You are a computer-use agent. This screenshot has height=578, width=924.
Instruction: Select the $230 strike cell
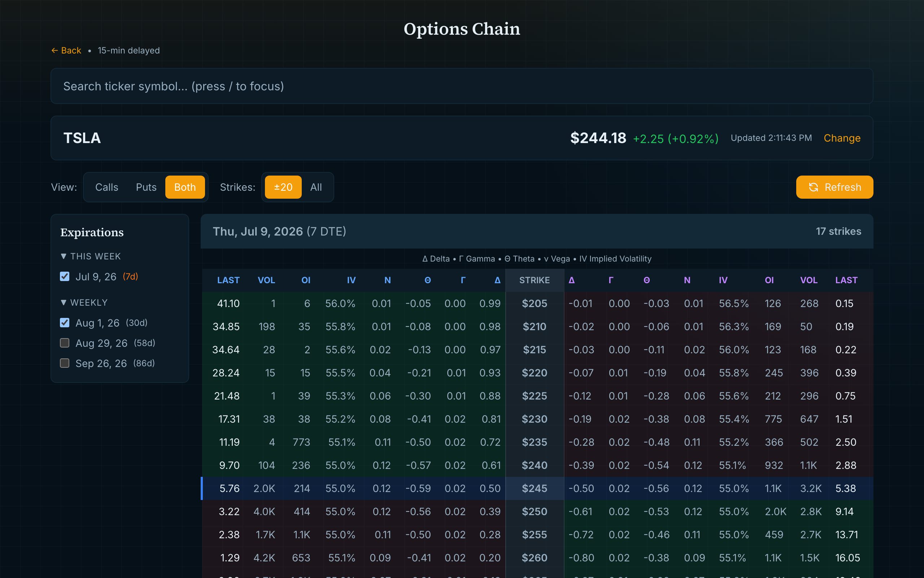click(x=535, y=419)
